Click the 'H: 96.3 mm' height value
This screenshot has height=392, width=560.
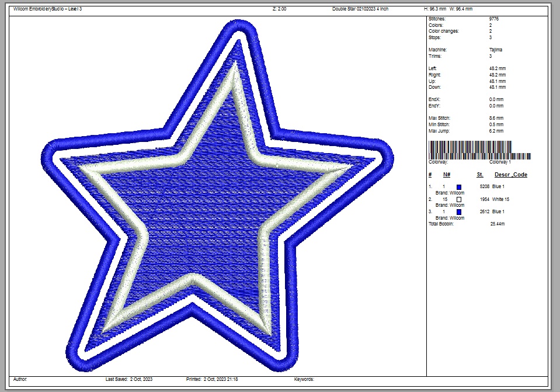click(435, 9)
